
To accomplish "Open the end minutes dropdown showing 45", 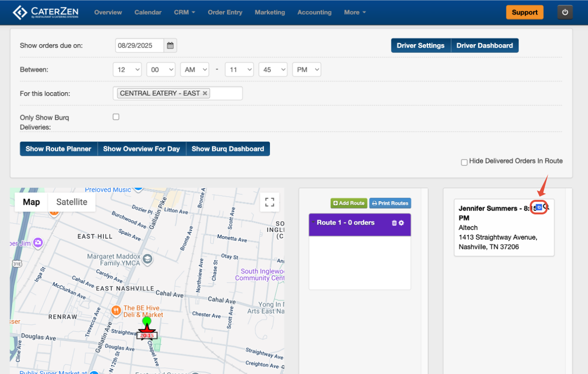I will click(273, 70).
